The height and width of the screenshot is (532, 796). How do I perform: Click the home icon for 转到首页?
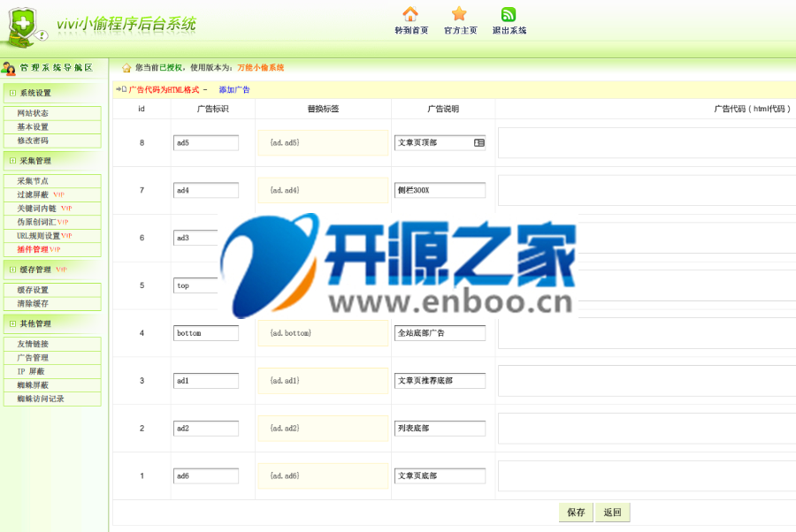click(410, 14)
